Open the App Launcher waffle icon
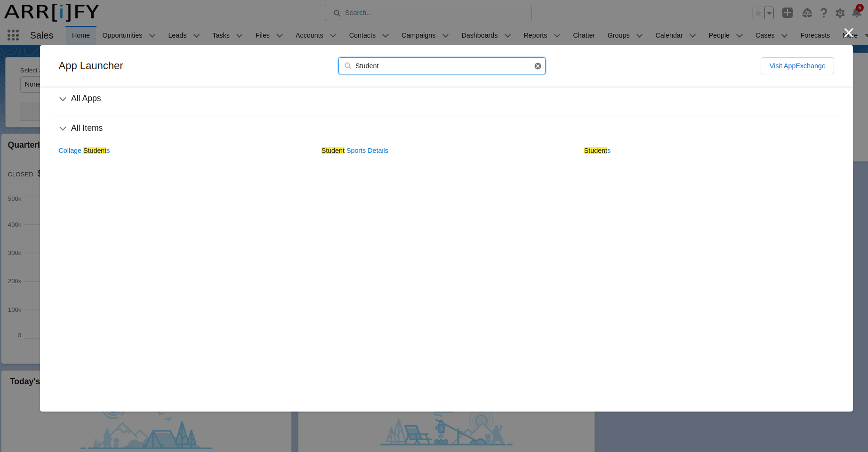The height and width of the screenshot is (452, 868). 13,35
